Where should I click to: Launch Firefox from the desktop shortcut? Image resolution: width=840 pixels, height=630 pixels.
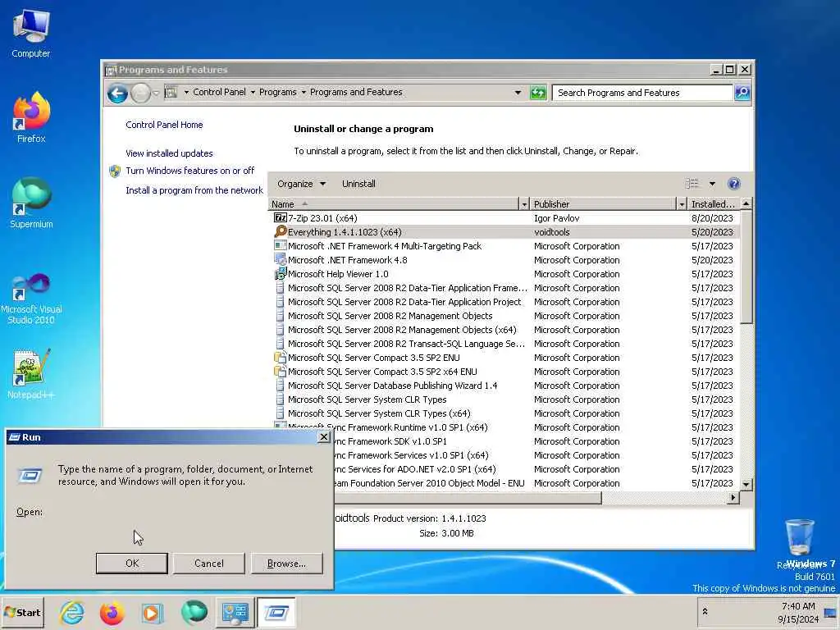[31, 117]
